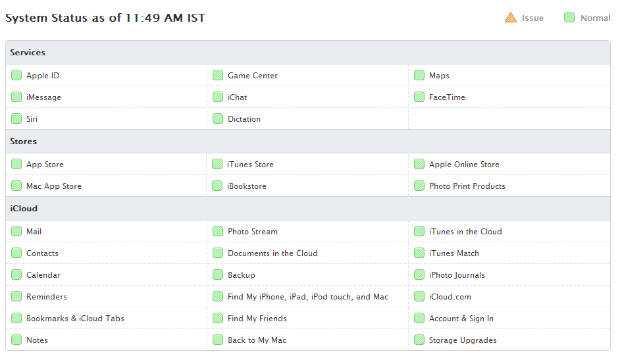Open Documents in the Cloud entry

pos(272,253)
